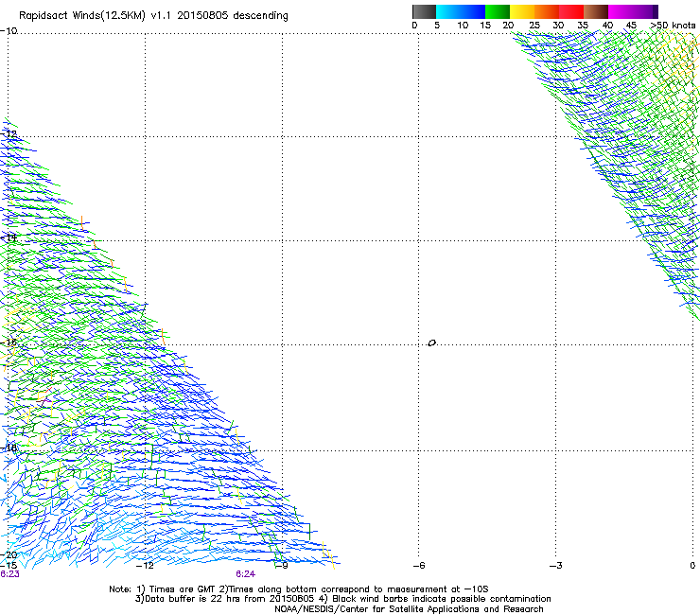
Task: Click the '>50 knots' legend label
Action: 673,26
